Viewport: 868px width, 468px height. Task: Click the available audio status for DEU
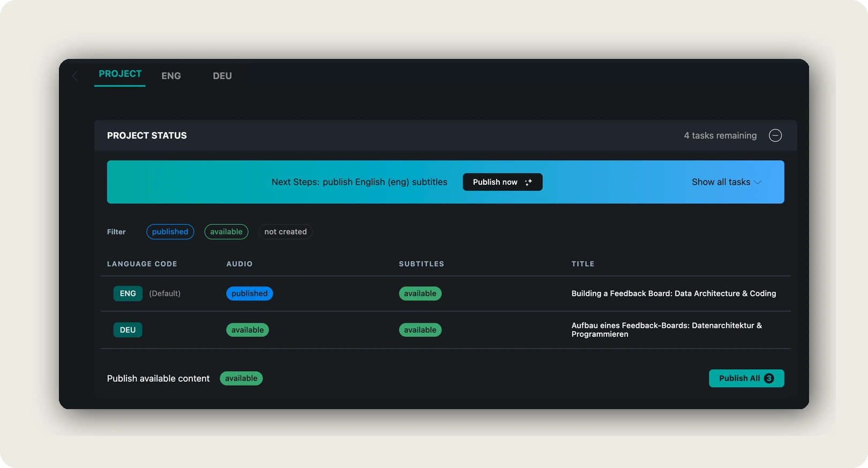pyautogui.click(x=248, y=330)
